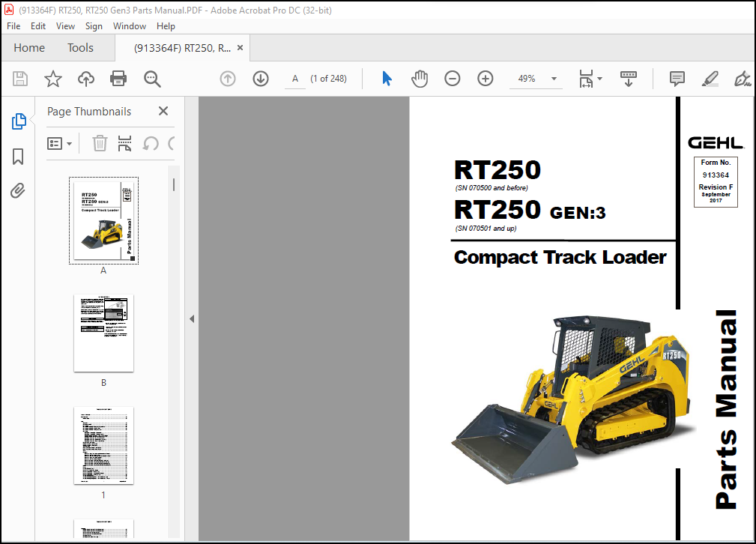Click the (1 of 248) page count

coord(328,79)
